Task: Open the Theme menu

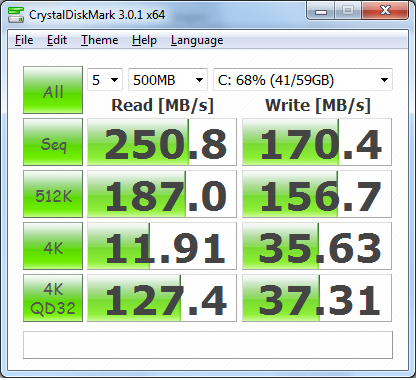Action: (100, 40)
